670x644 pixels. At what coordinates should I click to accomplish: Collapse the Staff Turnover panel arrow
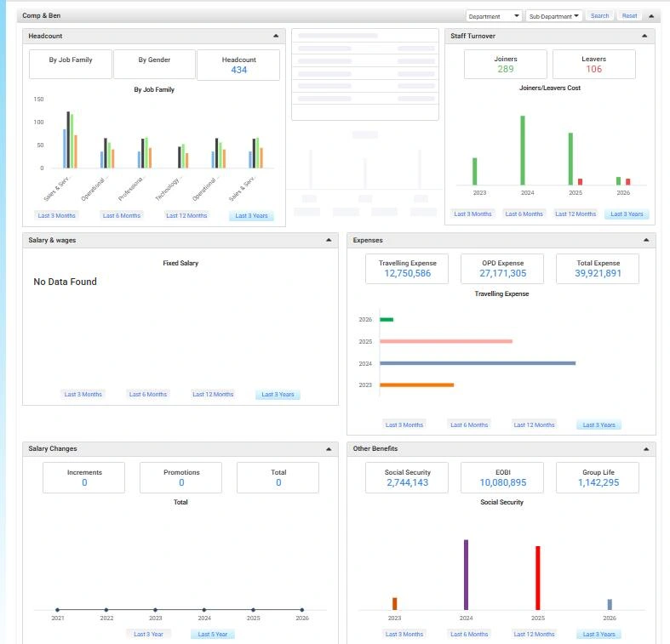click(644, 36)
